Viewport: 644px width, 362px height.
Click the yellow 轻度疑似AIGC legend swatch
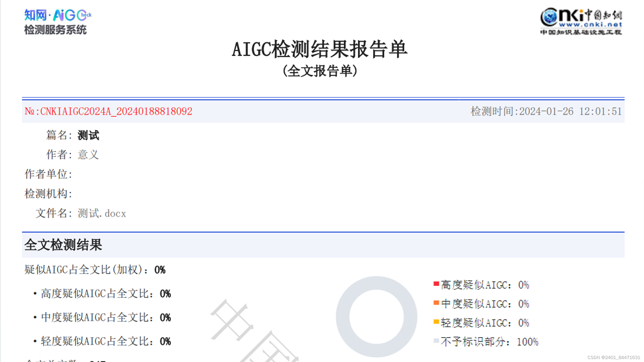coord(436,322)
